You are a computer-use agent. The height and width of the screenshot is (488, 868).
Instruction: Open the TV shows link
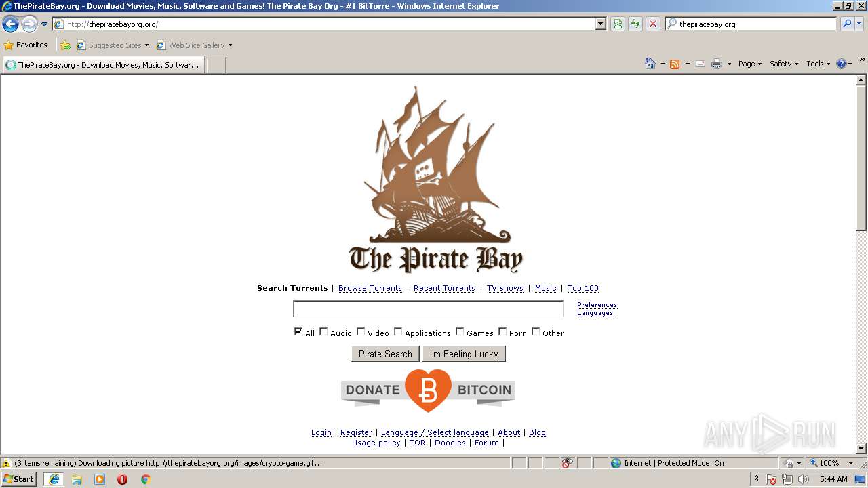click(505, 288)
